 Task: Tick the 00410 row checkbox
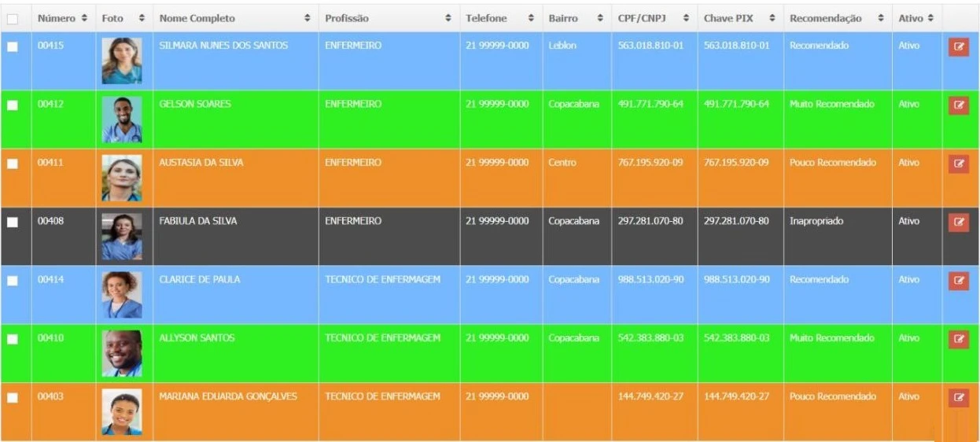[x=12, y=339]
